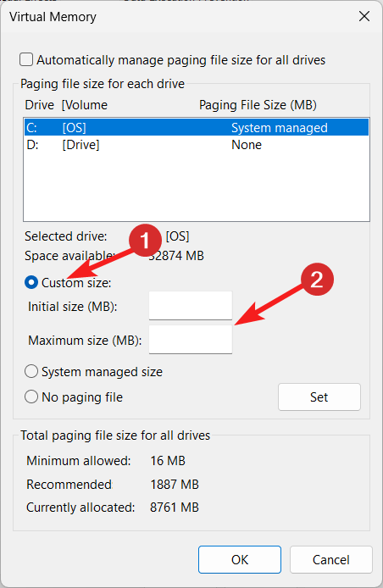Click the System managed value for C:

280,128
